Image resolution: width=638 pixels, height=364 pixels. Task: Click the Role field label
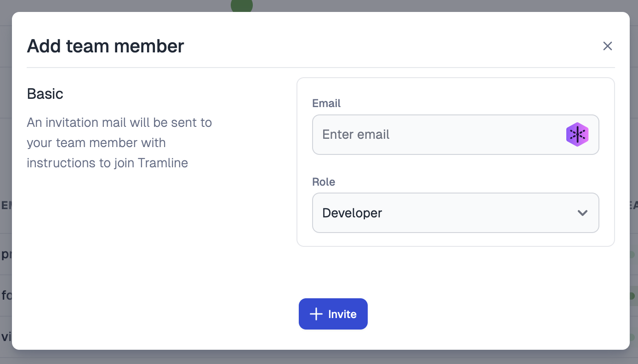[324, 182]
